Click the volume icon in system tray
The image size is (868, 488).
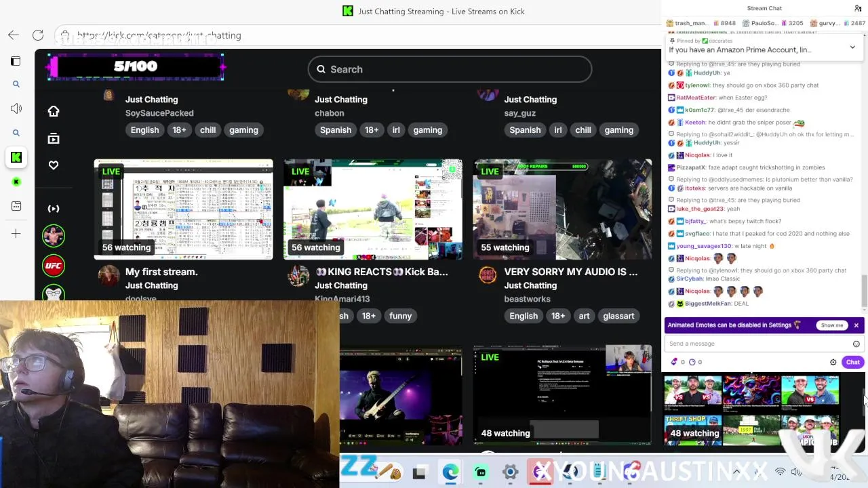(x=797, y=472)
